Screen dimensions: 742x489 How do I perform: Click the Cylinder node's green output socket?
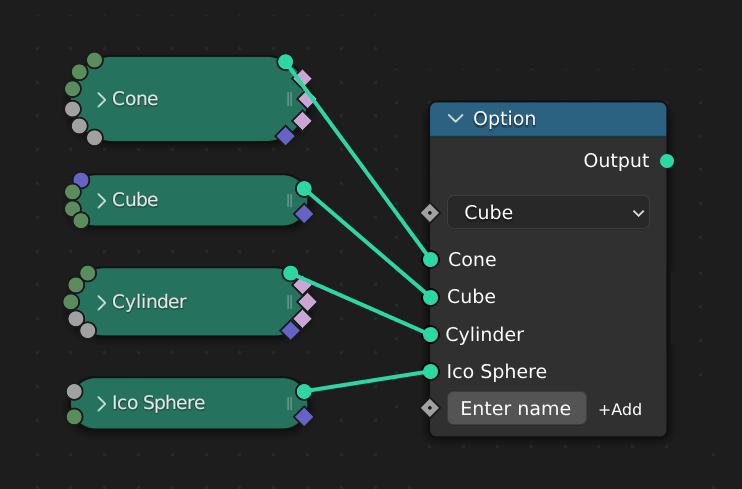tap(290, 273)
